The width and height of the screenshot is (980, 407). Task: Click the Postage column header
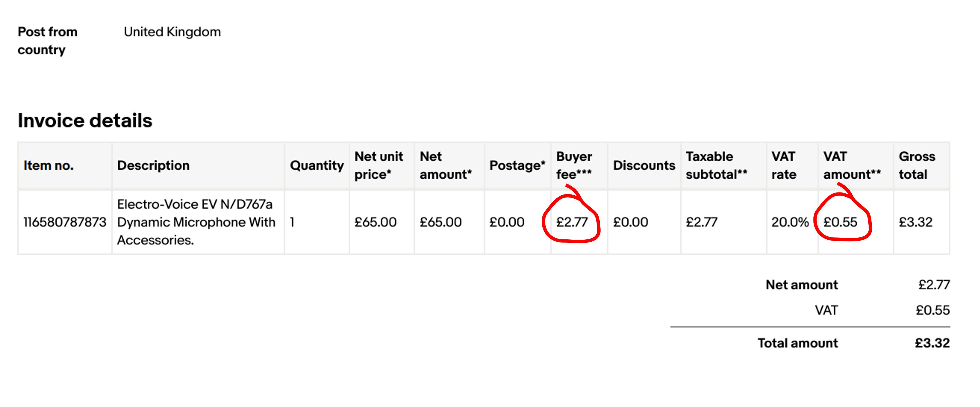click(x=517, y=165)
